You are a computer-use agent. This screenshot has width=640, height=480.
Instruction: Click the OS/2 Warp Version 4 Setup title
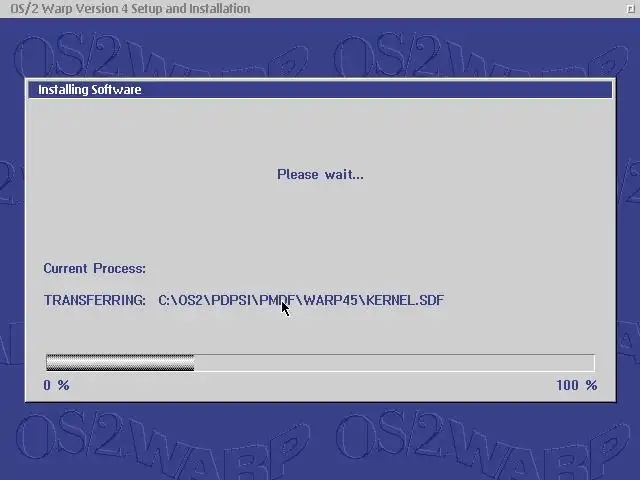point(130,9)
